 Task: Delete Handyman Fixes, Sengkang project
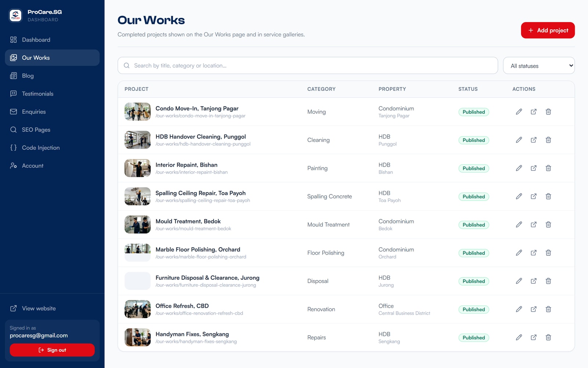[x=548, y=337]
